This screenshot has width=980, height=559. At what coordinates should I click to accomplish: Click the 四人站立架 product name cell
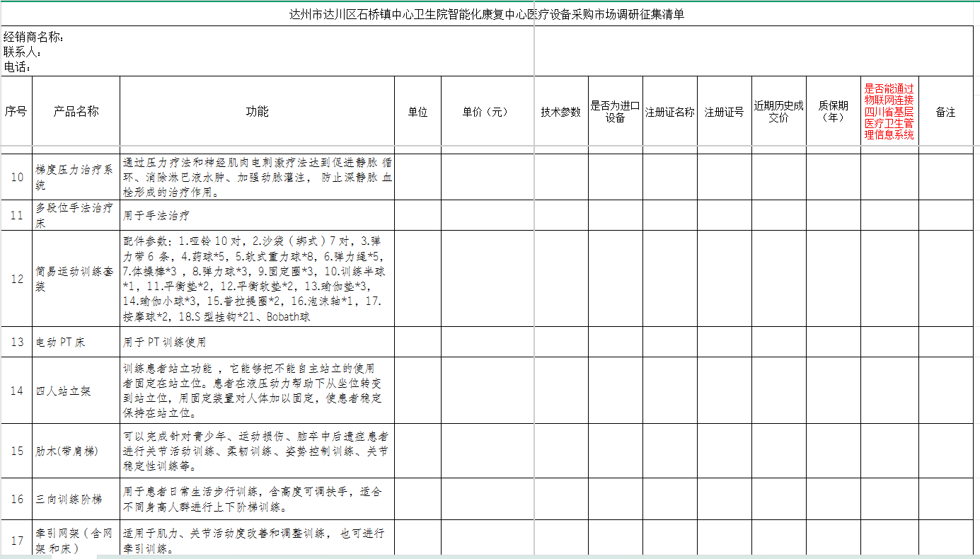pyautogui.click(x=76, y=391)
